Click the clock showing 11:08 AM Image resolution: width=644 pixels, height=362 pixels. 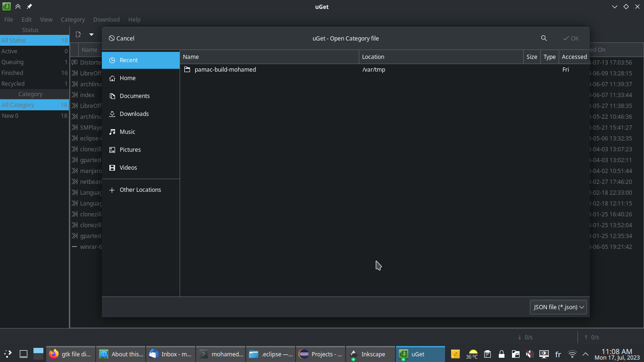pyautogui.click(x=617, y=354)
